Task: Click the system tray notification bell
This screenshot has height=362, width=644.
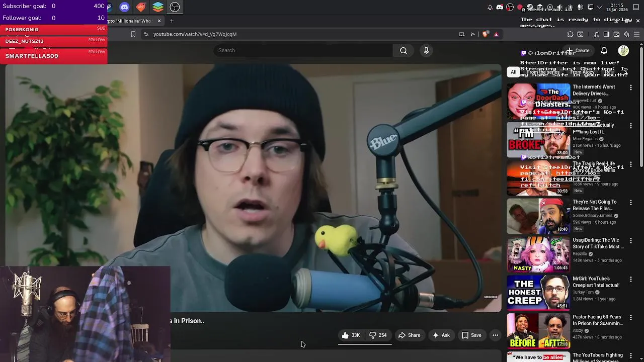Action: click(x=490, y=7)
